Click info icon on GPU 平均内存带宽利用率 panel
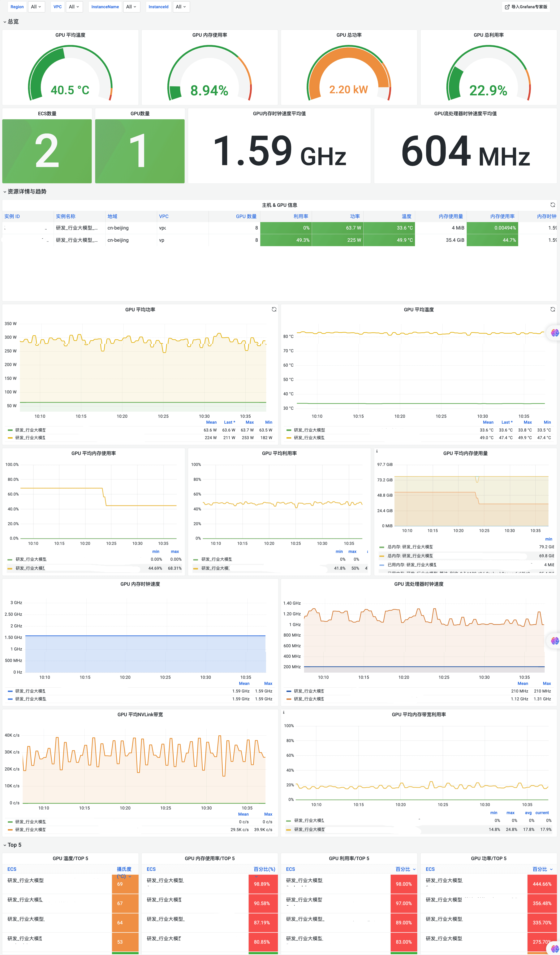This screenshot has height=955, width=560. pos(283,712)
